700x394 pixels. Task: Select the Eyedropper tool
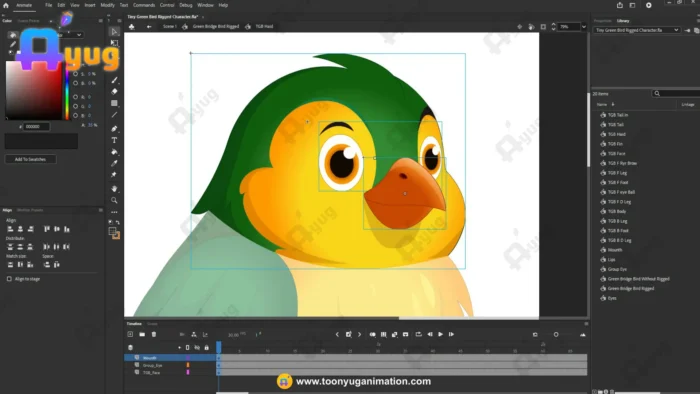(x=114, y=163)
